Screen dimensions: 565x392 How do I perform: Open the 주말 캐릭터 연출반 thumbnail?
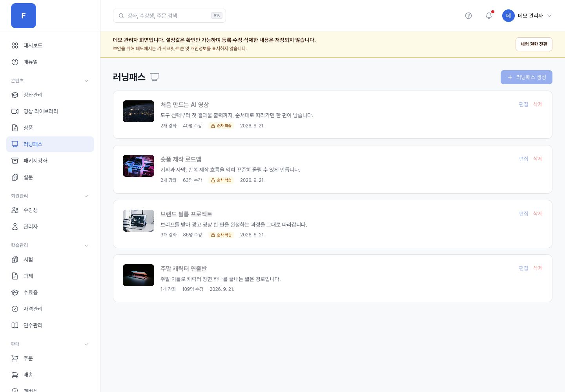coord(139,275)
